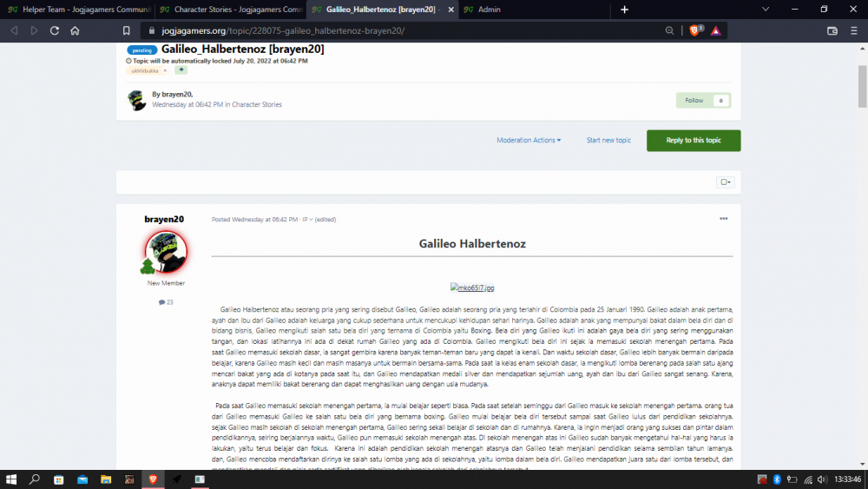Open File Explorer from the taskbar
This screenshot has width=868, height=489.
[x=106, y=479]
